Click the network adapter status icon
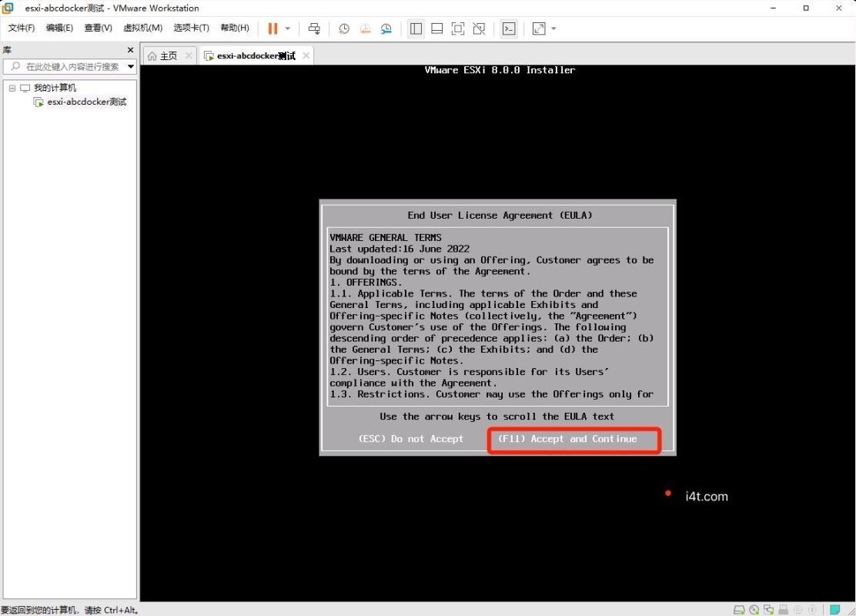856x616 pixels. pos(769,609)
